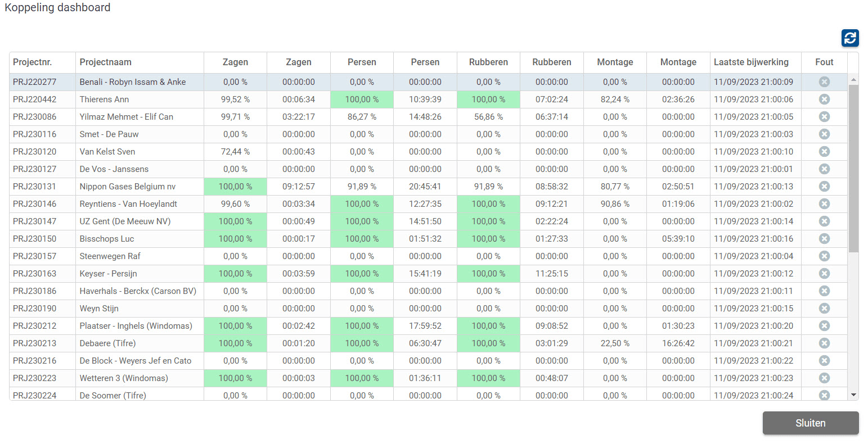Select the project number PRJ220277

point(35,82)
